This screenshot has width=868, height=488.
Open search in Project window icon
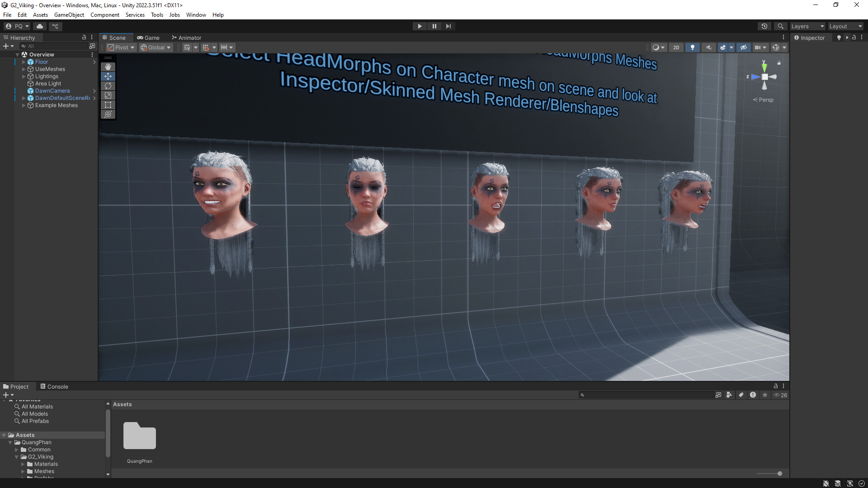718,395
